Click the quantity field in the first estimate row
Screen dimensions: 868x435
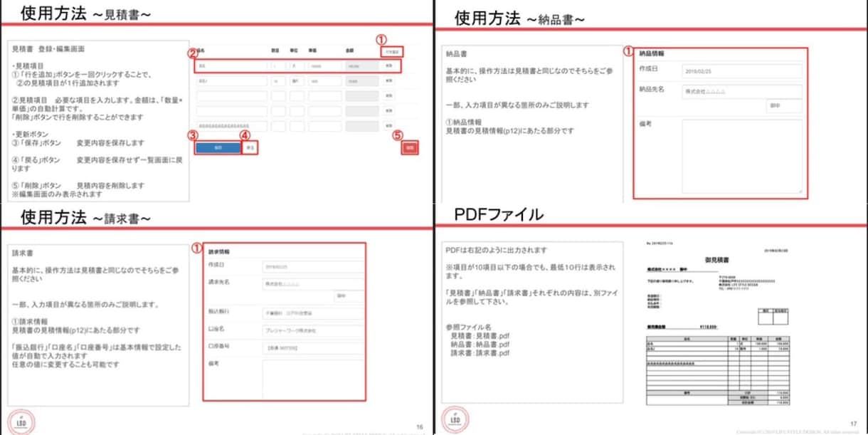277,66
